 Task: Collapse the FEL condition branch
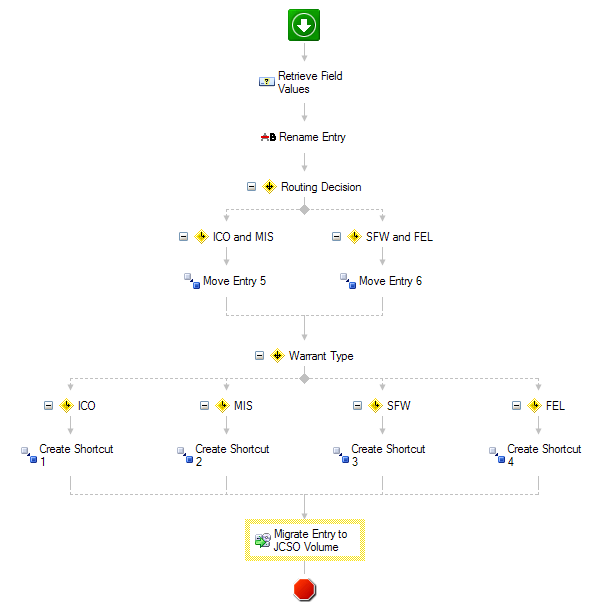tap(516, 405)
